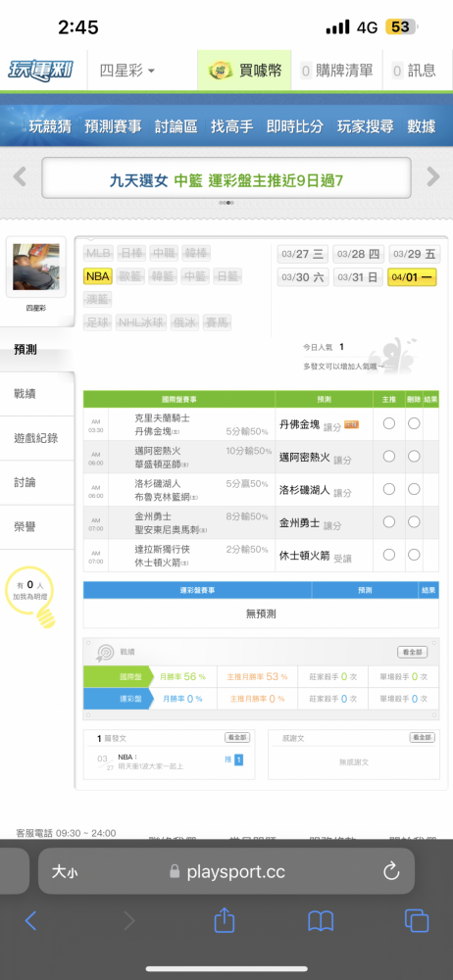
Task: Open 玩家搜尋 player search
Action: [366, 126]
